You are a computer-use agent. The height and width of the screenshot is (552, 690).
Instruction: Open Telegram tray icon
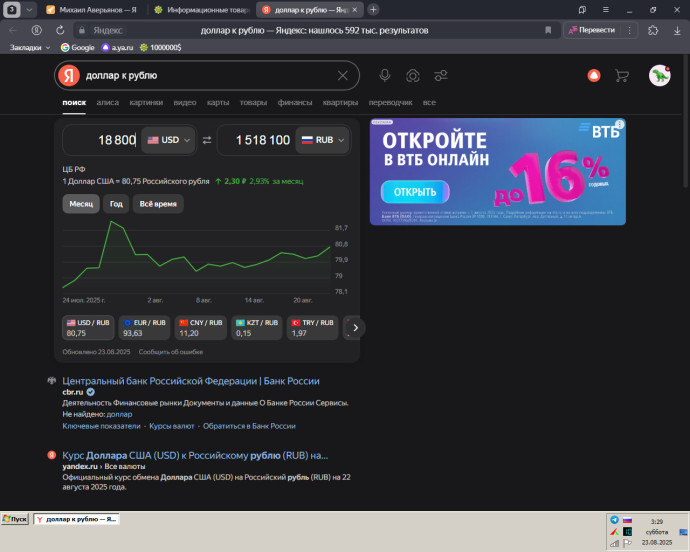614,519
